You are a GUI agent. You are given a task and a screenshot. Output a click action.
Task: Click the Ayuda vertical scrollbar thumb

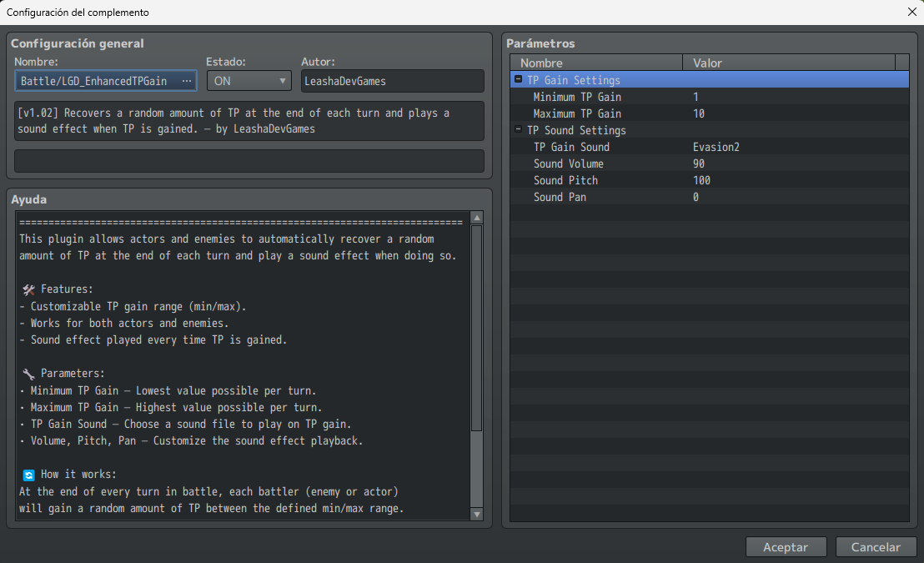(x=477, y=328)
